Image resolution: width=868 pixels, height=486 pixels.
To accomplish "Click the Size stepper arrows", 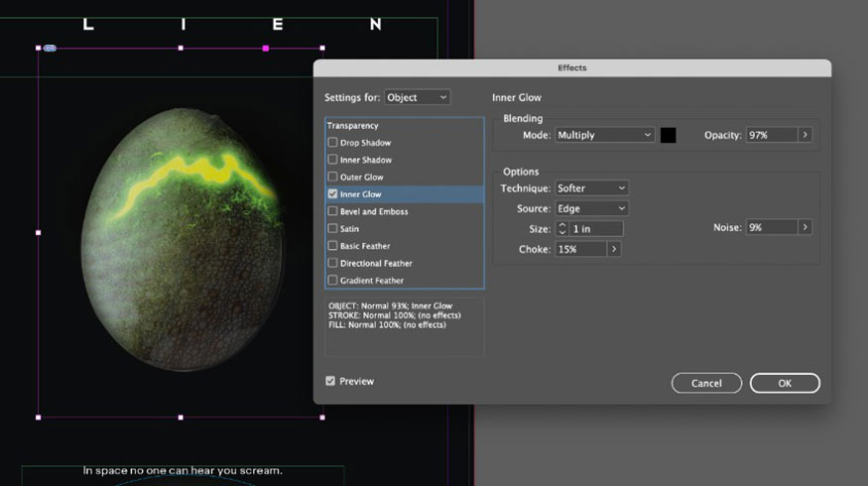I will 562,228.
